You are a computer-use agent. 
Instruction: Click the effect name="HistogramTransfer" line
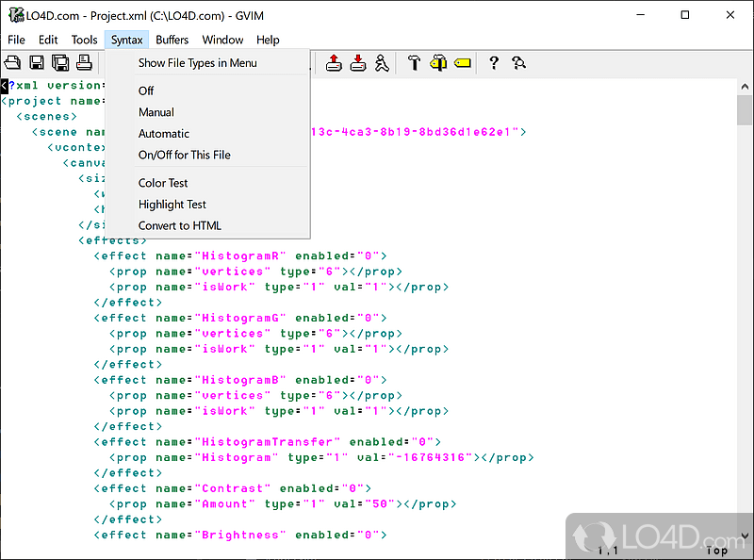(267, 442)
